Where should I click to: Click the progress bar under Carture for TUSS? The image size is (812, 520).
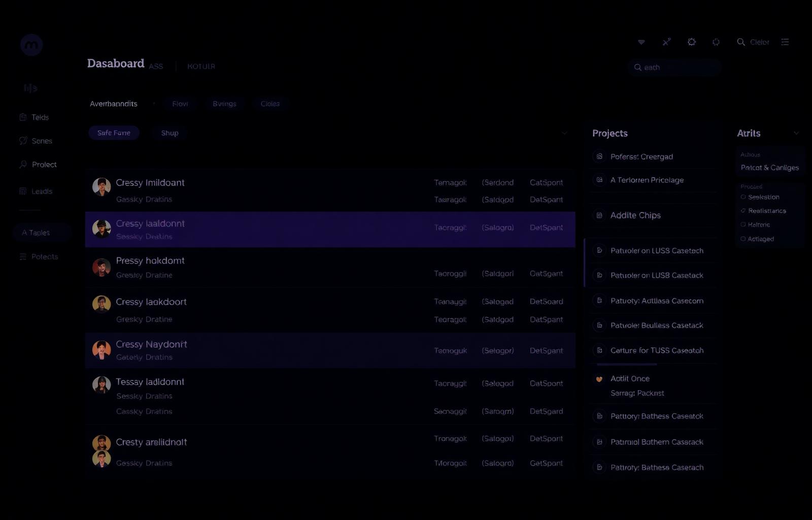[x=627, y=364]
